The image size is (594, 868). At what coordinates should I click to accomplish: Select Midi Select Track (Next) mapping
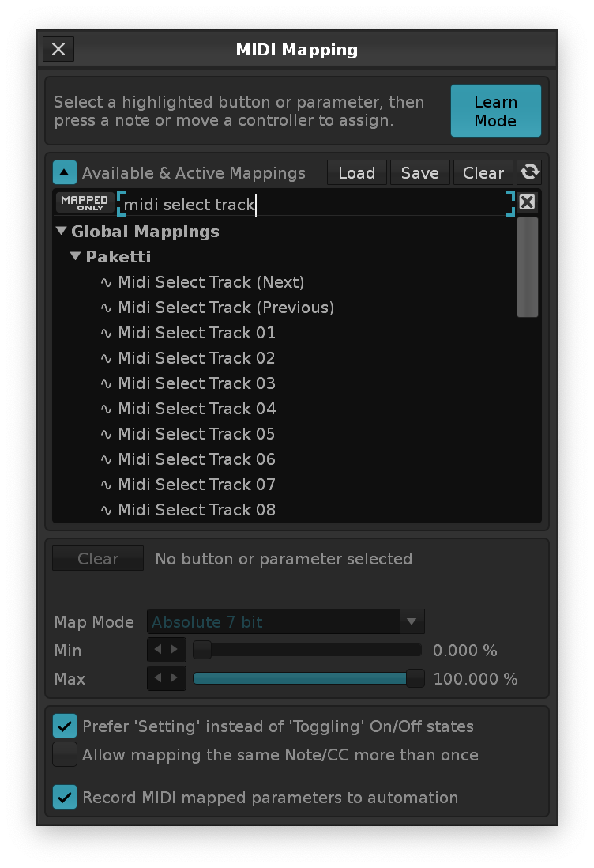point(211,282)
